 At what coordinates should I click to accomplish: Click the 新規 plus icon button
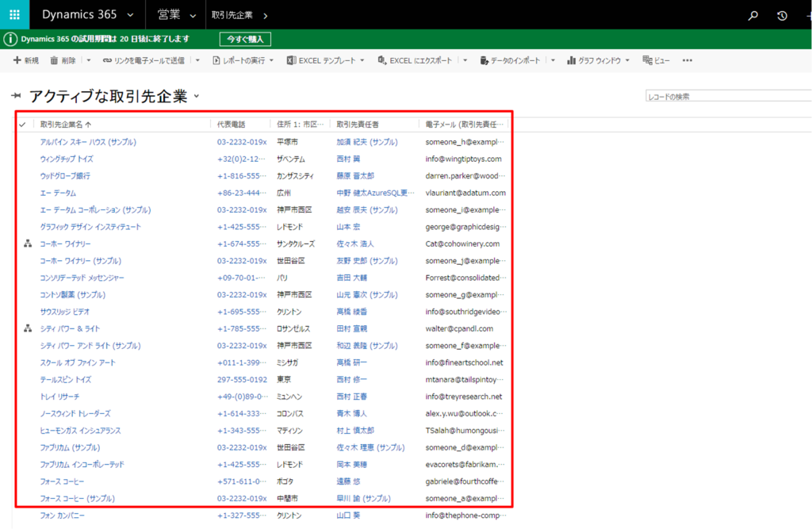pyautogui.click(x=26, y=60)
